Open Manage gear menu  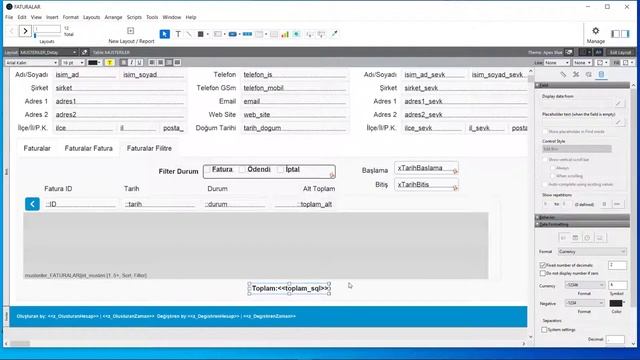596,31
